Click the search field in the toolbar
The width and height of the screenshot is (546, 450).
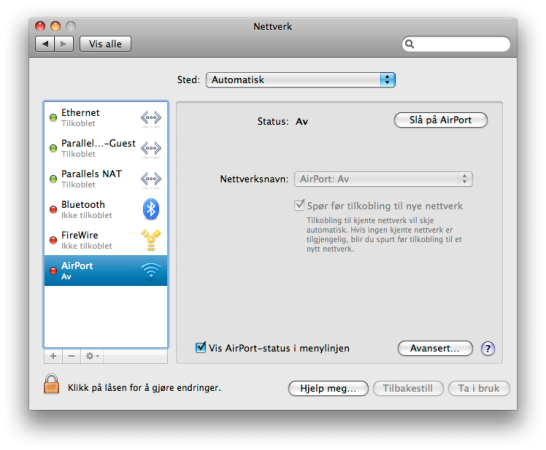pos(456,44)
